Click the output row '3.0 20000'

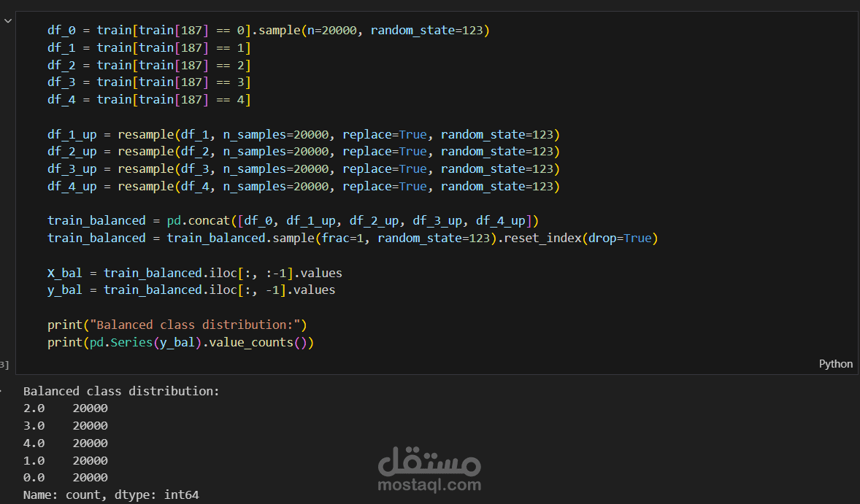click(65, 426)
